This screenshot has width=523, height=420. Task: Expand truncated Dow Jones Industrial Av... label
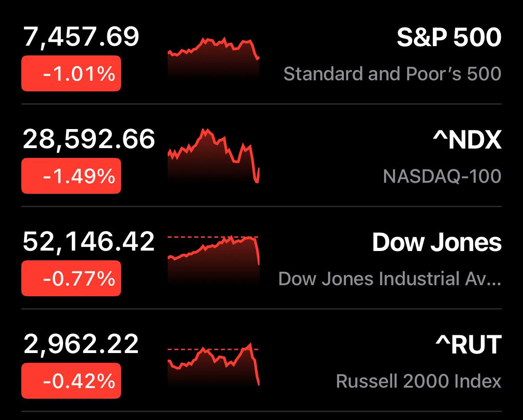[389, 279]
